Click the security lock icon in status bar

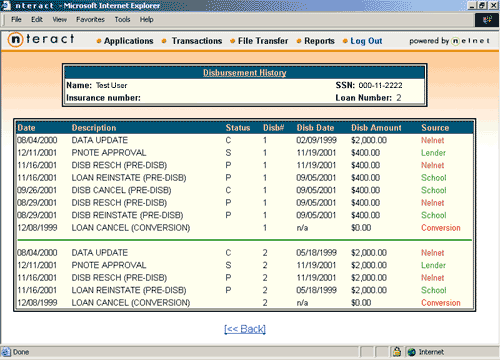tap(397, 352)
